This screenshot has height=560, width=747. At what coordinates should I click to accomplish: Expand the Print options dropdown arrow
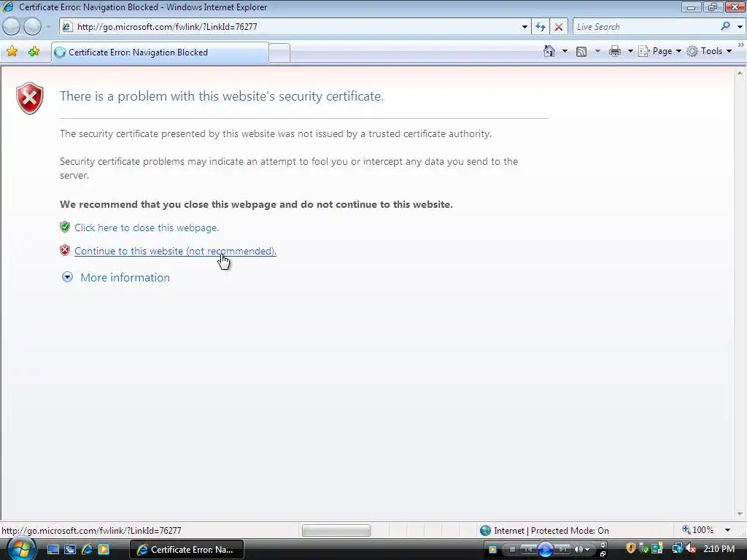point(630,51)
